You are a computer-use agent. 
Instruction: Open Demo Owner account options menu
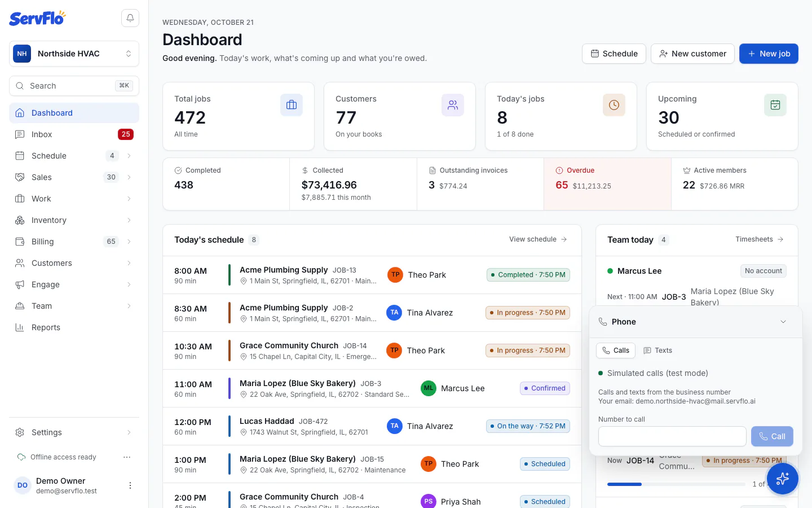130,485
